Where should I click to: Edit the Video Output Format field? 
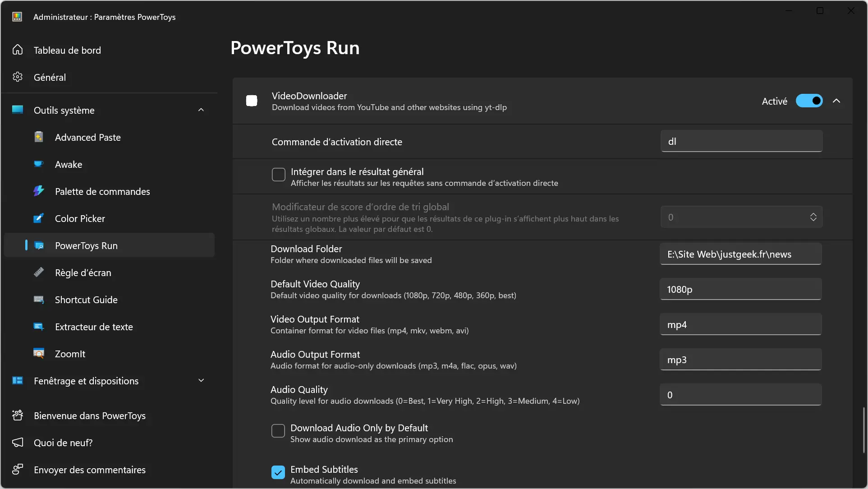pos(740,324)
